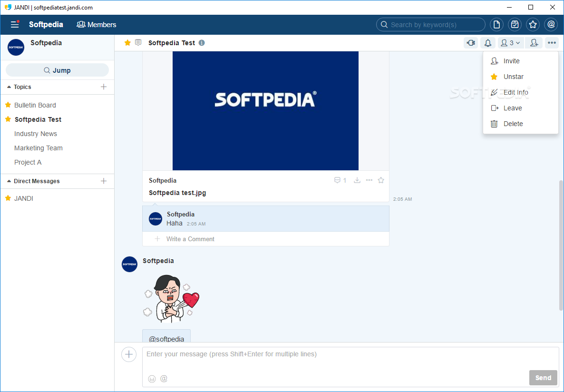564x392 pixels.
Task: Open the files list icon in header
Action: (497, 24)
